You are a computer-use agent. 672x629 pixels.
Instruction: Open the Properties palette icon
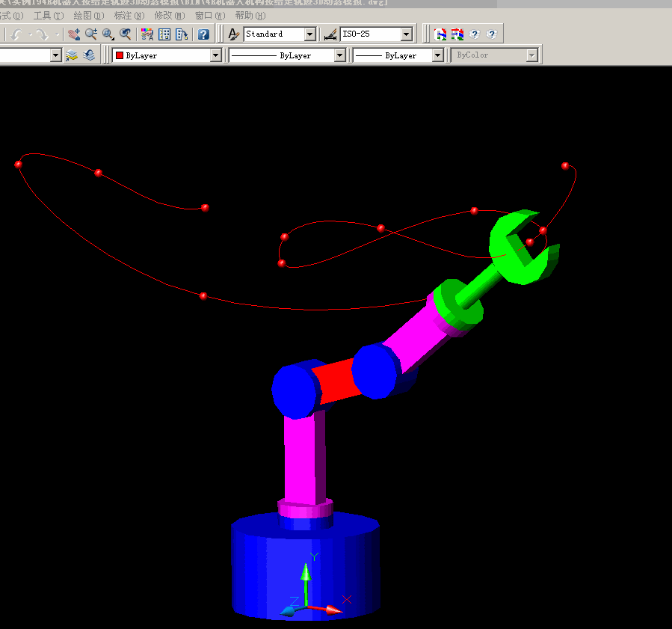tap(147, 34)
